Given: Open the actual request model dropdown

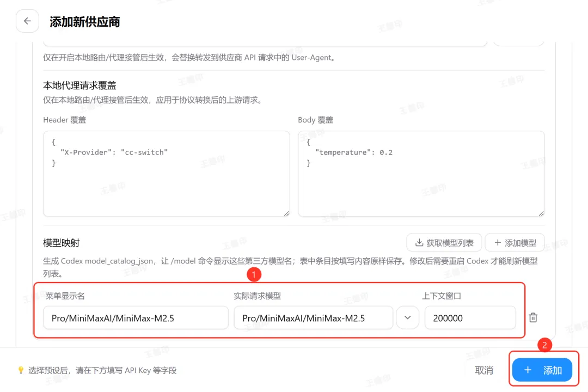Looking at the screenshot, I should (408, 318).
